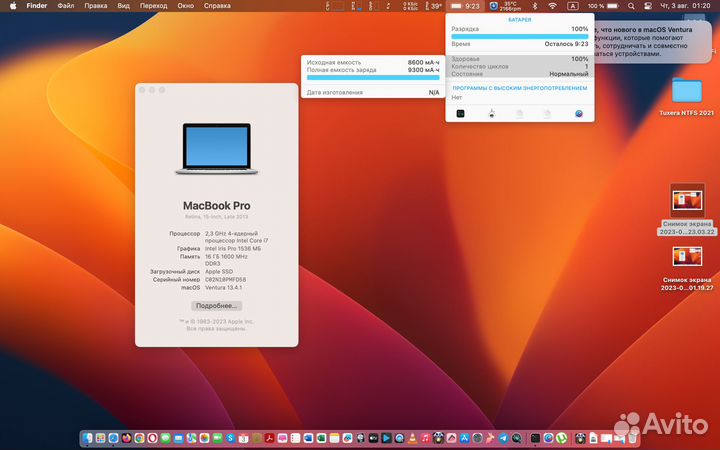Screen dimensions: 720x450
Task: Click the MacBook Pro laptop image
Action: click(216, 148)
